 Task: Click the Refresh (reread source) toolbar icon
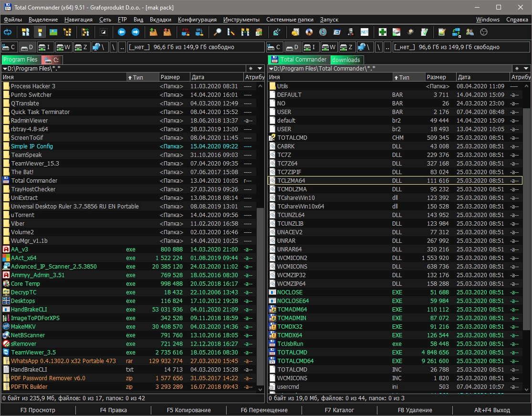point(8,32)
